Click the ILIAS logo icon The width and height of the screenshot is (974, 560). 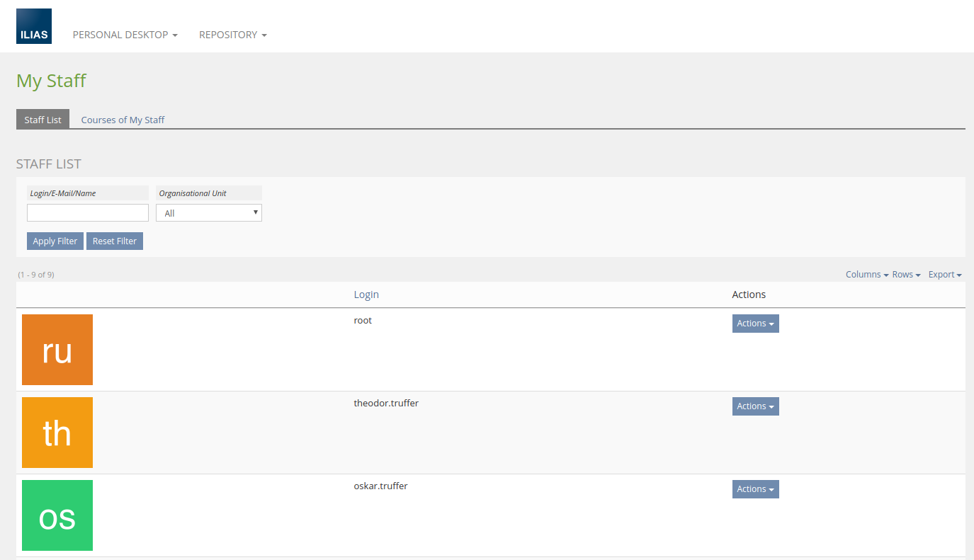[34, 26]
